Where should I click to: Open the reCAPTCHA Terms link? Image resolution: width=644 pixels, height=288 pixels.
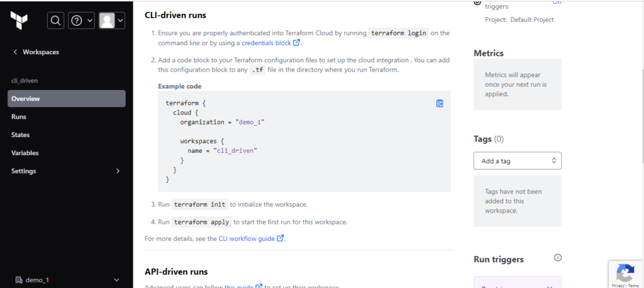[x=634, y=285]
